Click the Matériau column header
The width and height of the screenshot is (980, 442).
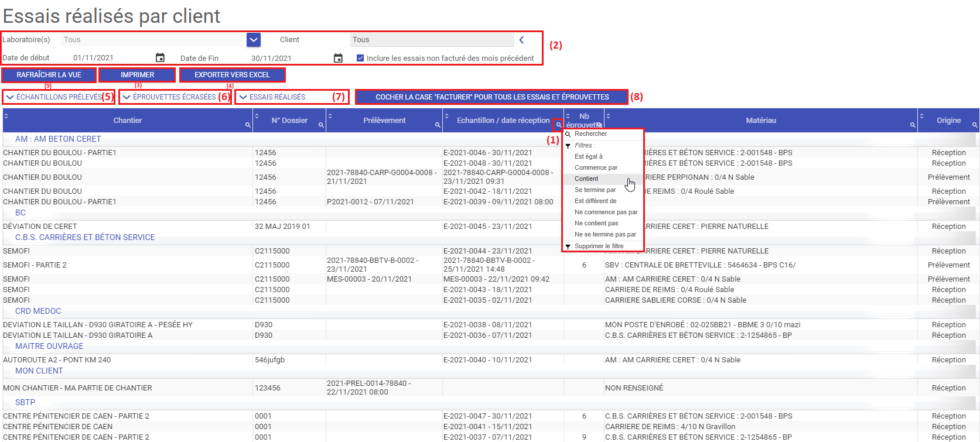[x=761, y=120]
